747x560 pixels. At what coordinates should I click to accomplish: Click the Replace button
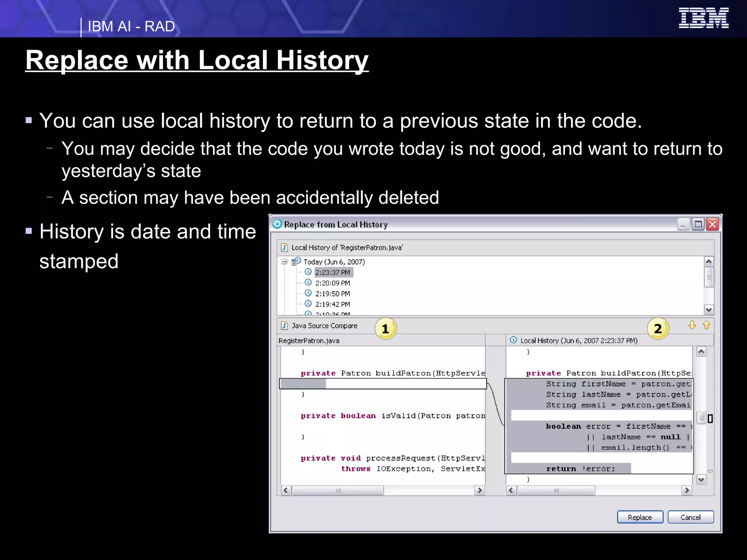point(640,517)
